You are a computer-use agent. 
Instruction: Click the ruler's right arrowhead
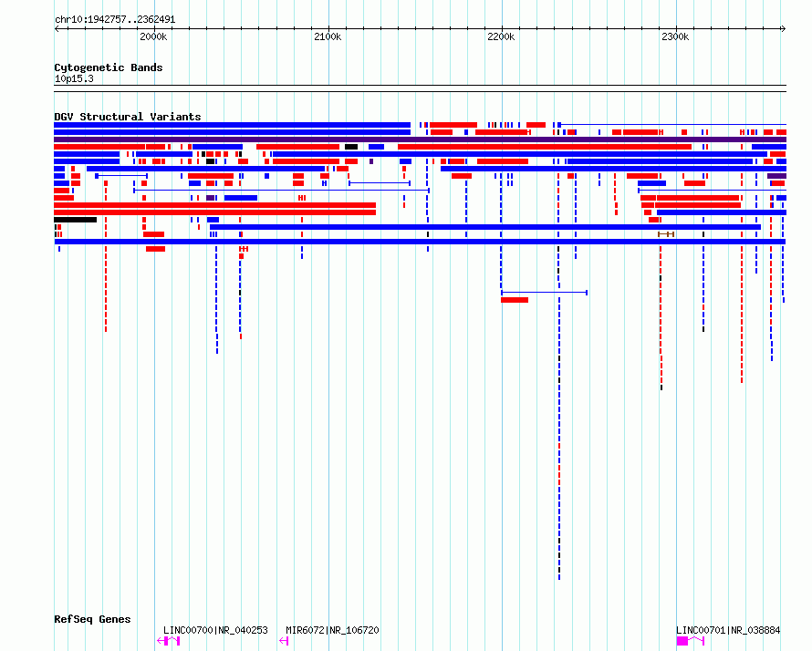point(783,29)
